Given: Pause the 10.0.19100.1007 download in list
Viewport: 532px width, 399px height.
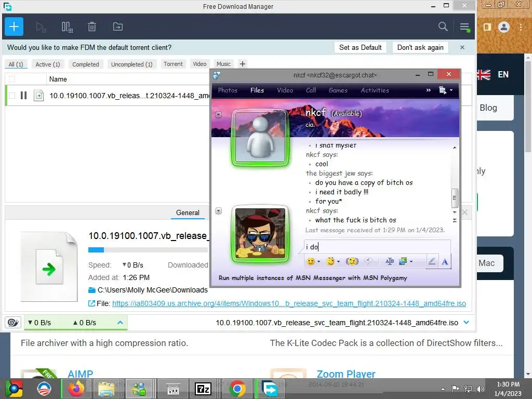Looking at the screenshot, I should tap(23, 96).
